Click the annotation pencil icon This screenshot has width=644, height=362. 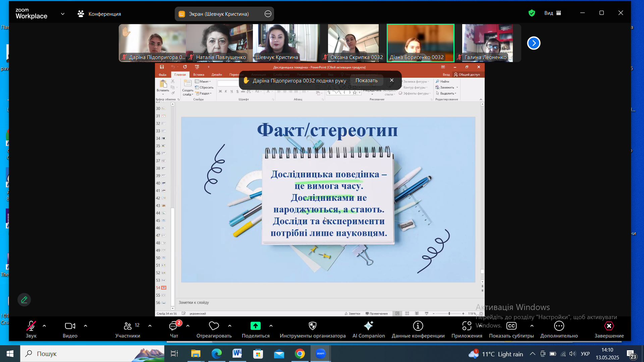point(24,300)
